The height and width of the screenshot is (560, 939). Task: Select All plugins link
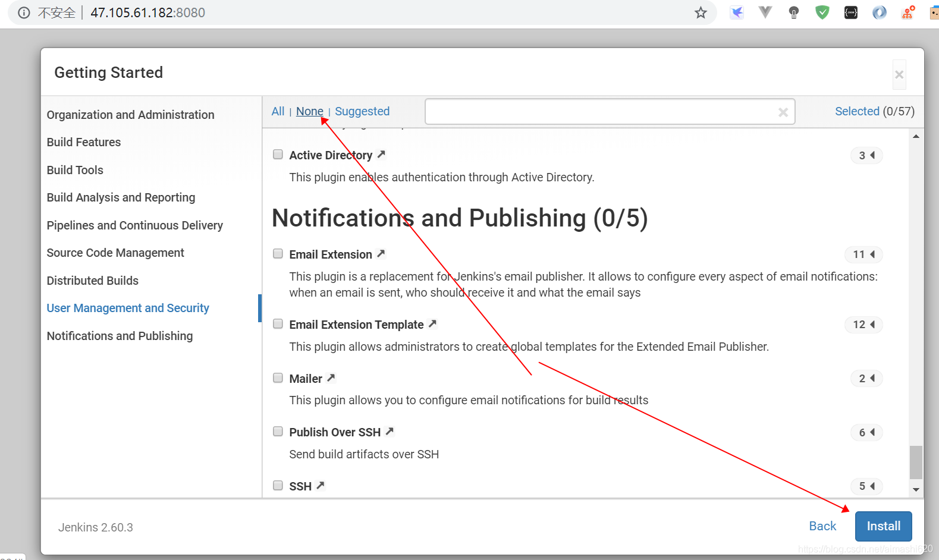pyautogui.click(x=278, y=111)
